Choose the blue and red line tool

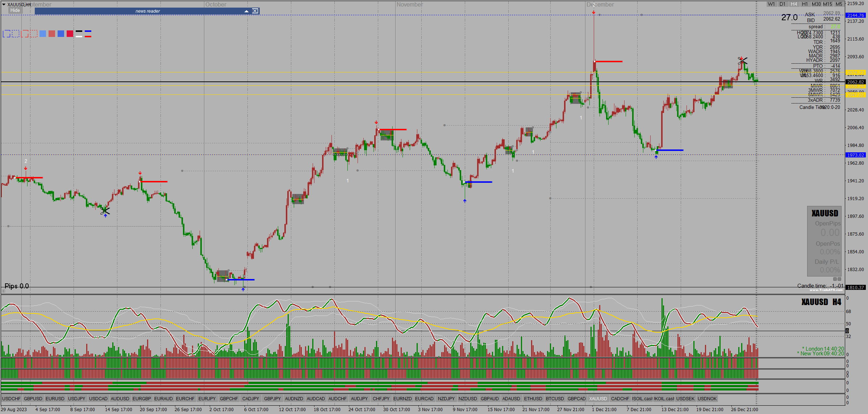point(88,34)
